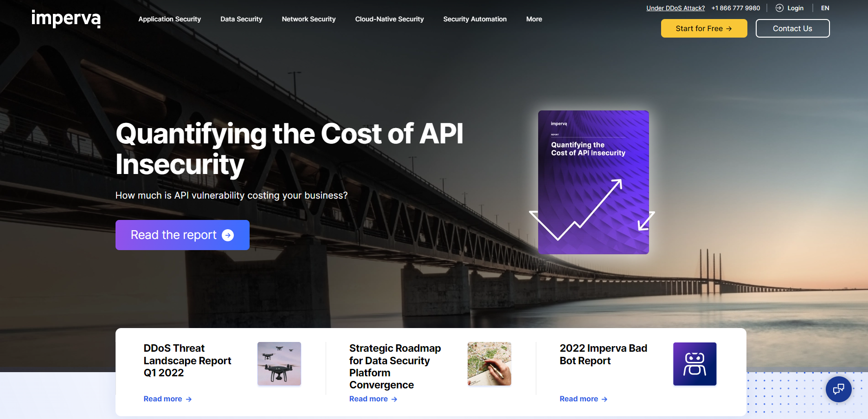Click the map thumbnail for Strategic Roadmap
Screen dimensions: 868x419
(x=489, y=364)
